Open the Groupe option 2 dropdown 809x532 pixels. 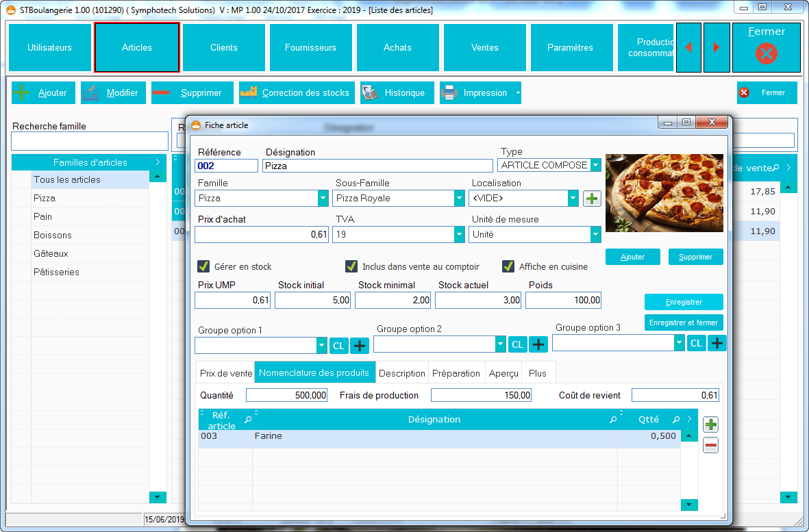point(501,344)
